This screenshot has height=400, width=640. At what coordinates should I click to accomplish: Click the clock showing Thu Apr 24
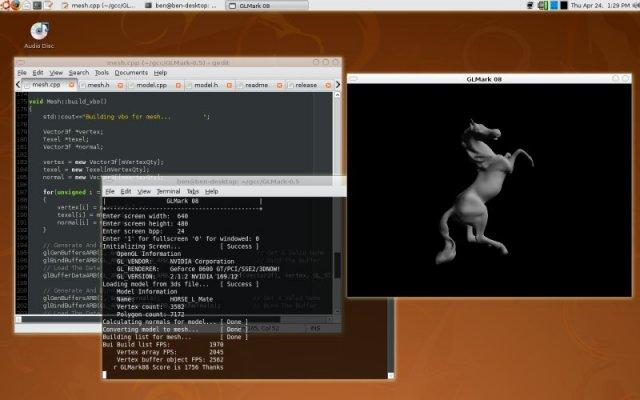[591, 6]
